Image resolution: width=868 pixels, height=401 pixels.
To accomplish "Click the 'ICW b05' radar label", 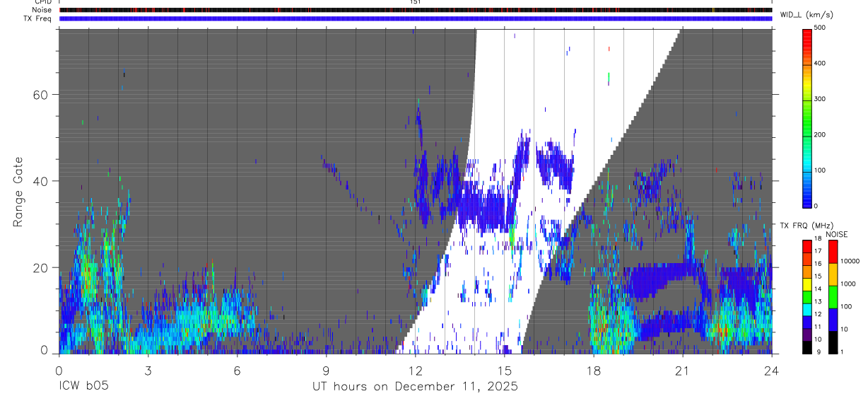I will (x=83, y=387).
